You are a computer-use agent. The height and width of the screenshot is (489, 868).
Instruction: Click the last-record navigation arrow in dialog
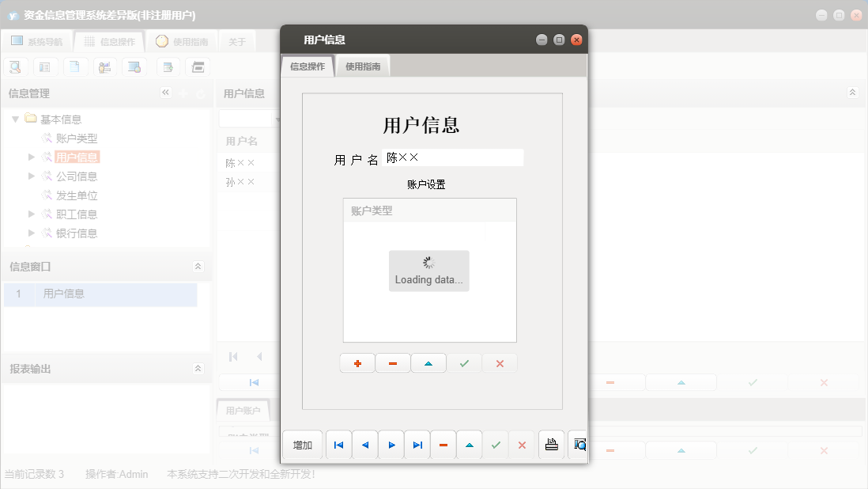pos(417,445)
